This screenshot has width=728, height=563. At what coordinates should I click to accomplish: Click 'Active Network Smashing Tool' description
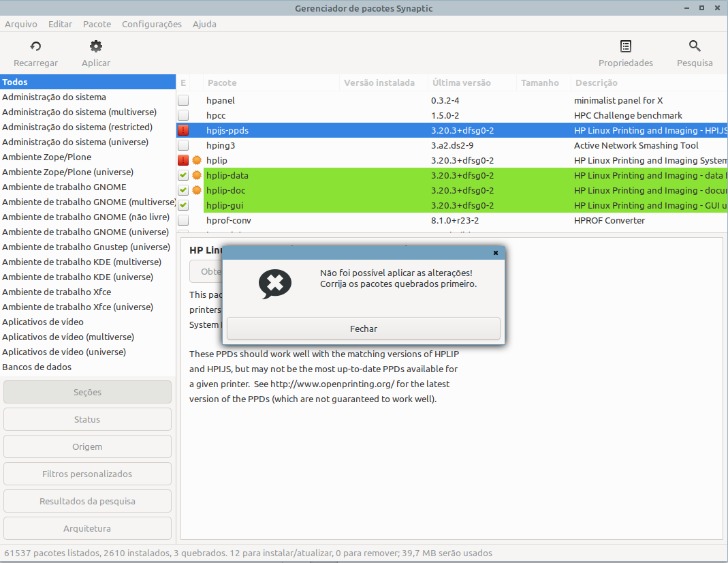[636, 145]
